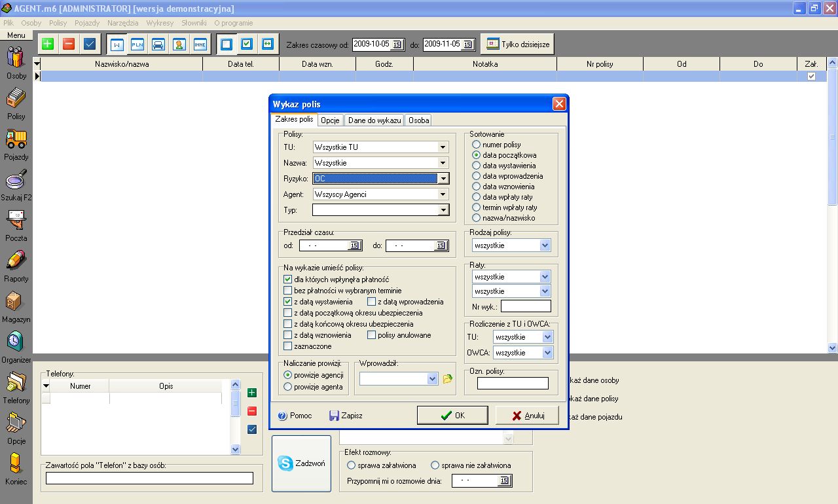The image size is (838, 504).
Task: Click the double-arrow toolbar icon
Action: pyautogui.click(x=268, y=44)
